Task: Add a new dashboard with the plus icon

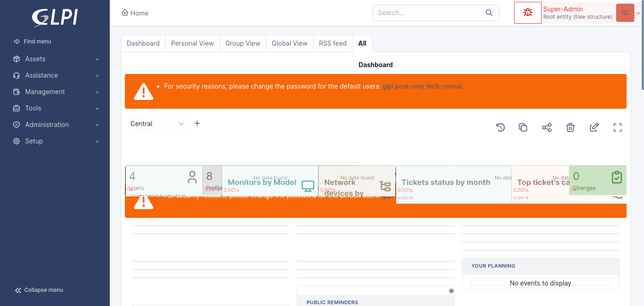Action: click(197, 123)
